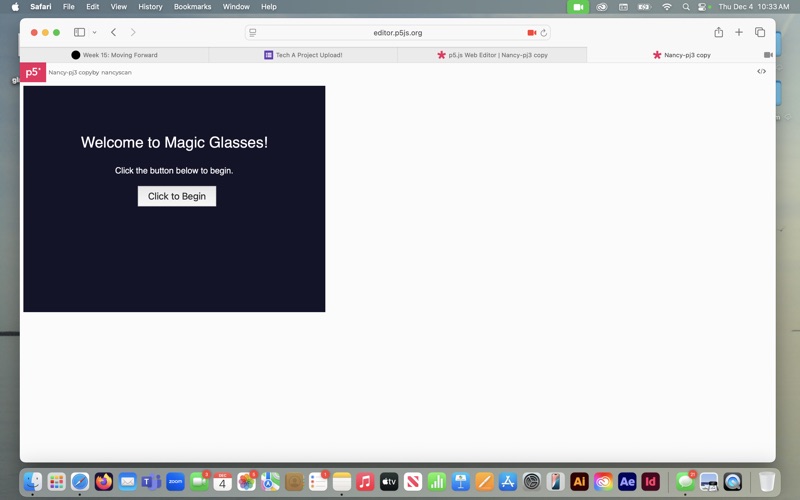Open Control Center in the menu bar
The height and width of the screenshot is (500, 800).
[703, 7]
